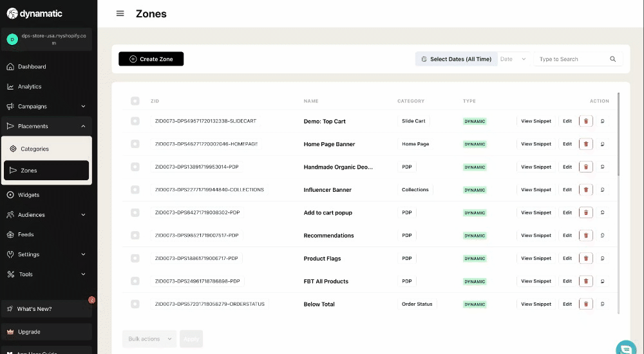Click trash icon for Home Page Banner
The width and height of the screenshot is (644, 354).
585,144
